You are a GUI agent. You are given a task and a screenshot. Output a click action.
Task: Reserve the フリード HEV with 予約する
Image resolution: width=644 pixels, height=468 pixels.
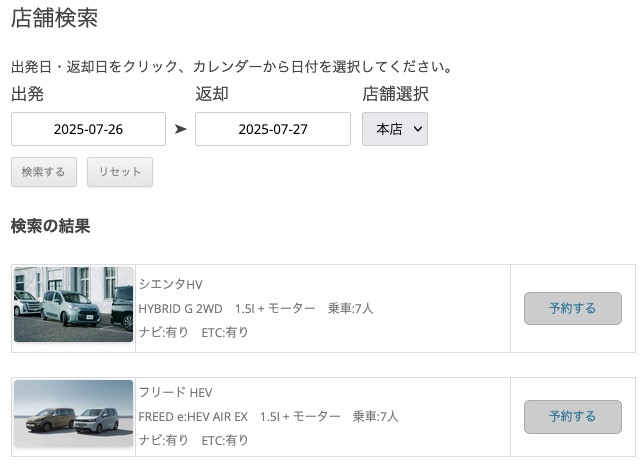point(573,417)
